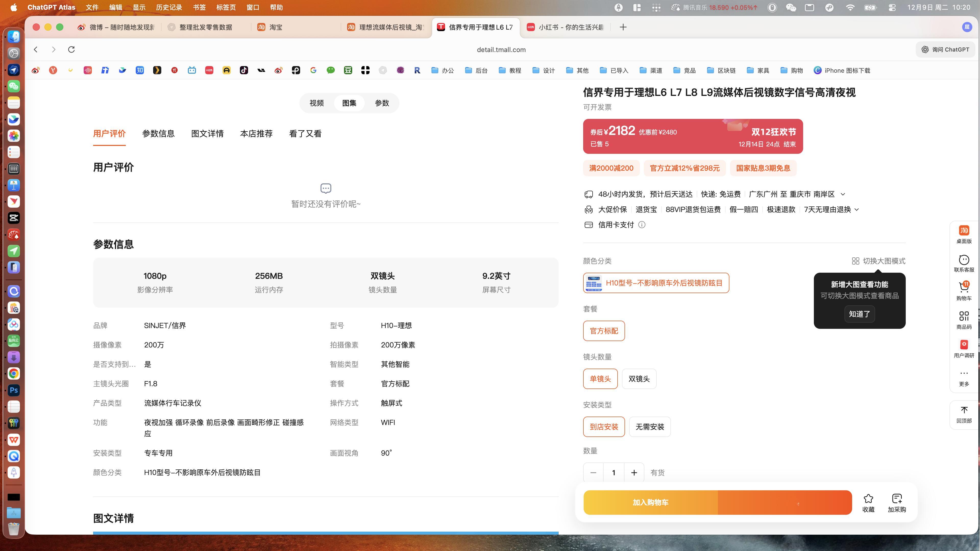Expand the delivery address dropdown arrow
This screenshot has width=980, height=551.
[x=843, y=194]
